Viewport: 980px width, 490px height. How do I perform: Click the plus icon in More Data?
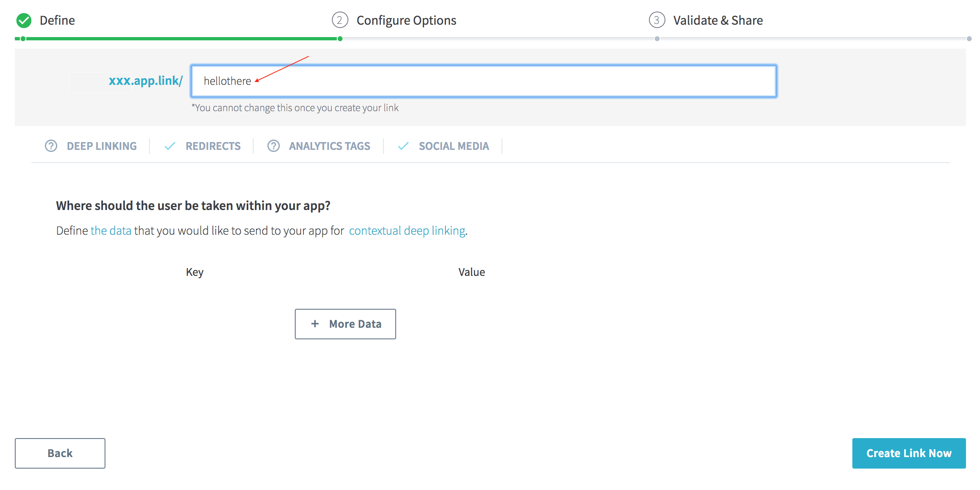(x=315, y=324)
